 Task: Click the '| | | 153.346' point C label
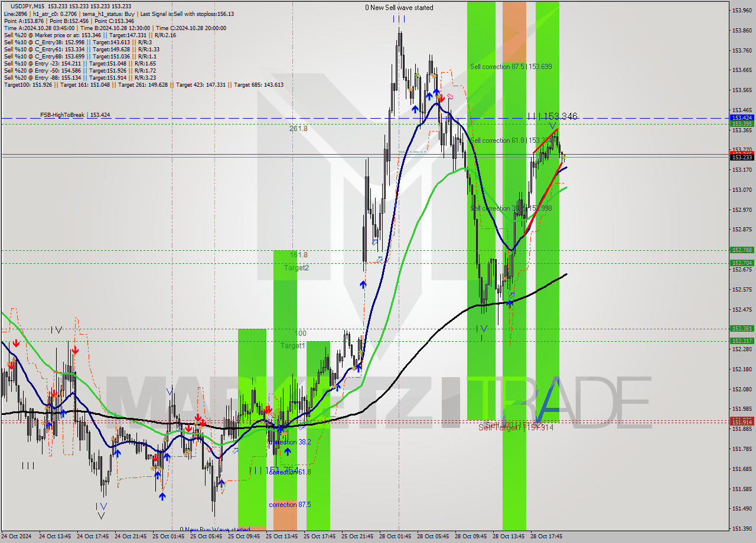(x=552, y=117)
